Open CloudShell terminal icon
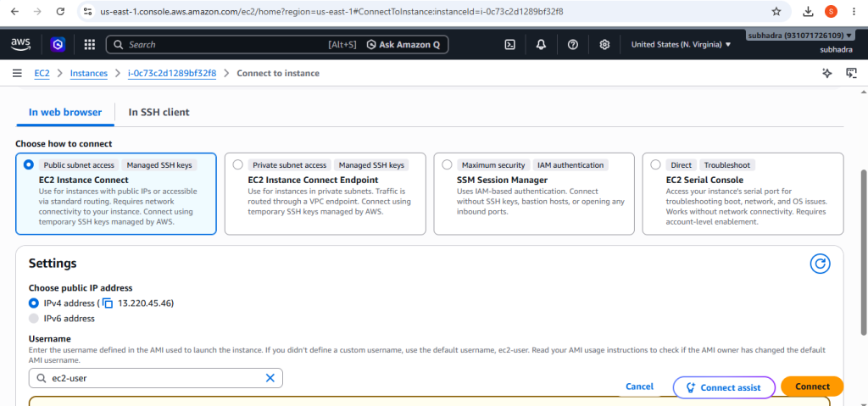 (x=510, y=44)
